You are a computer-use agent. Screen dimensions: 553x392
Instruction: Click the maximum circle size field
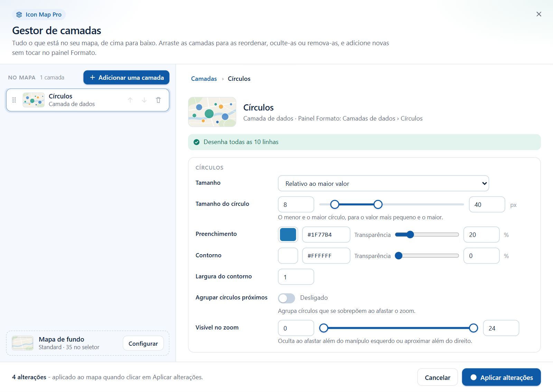click(487, 204)
